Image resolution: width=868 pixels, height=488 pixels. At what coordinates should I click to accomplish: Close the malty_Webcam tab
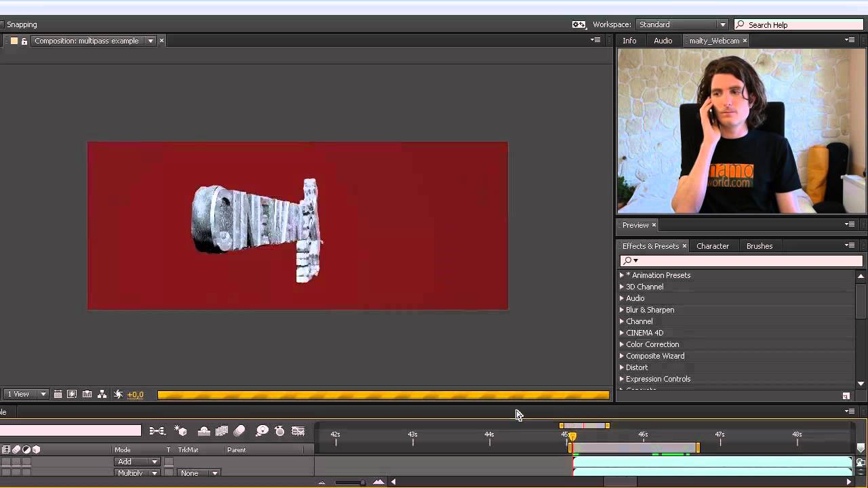pyautogui.click(x=745, y=41)
